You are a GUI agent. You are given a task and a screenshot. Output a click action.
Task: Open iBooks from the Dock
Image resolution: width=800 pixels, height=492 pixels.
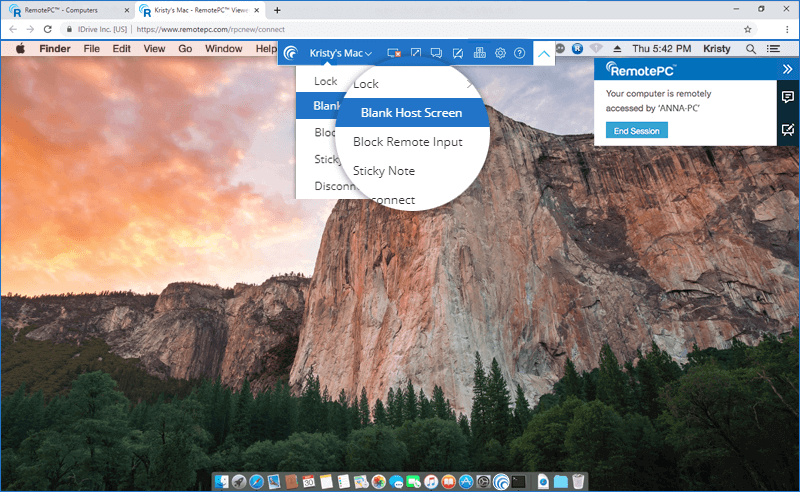click(x=448, y=481)
